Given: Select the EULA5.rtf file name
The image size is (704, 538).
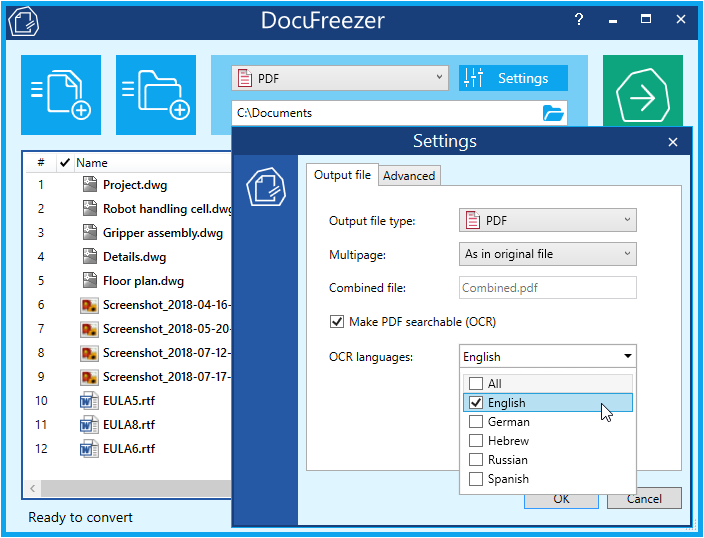Looking at the screenshot, I should [x=129, y=401].
